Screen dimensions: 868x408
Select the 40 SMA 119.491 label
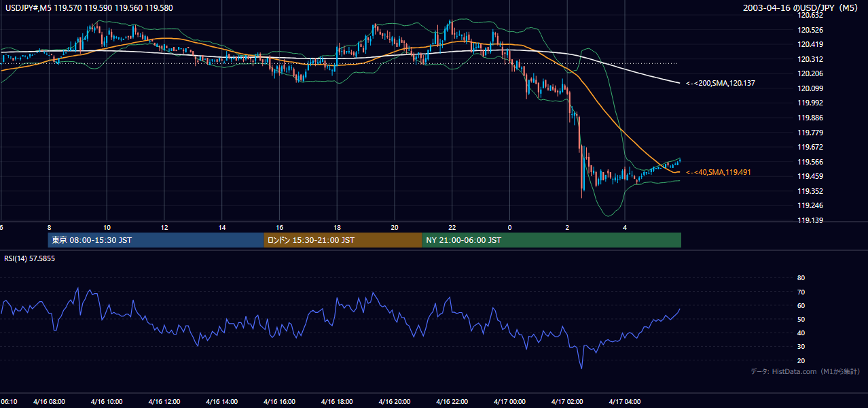[x=719, y=173]
